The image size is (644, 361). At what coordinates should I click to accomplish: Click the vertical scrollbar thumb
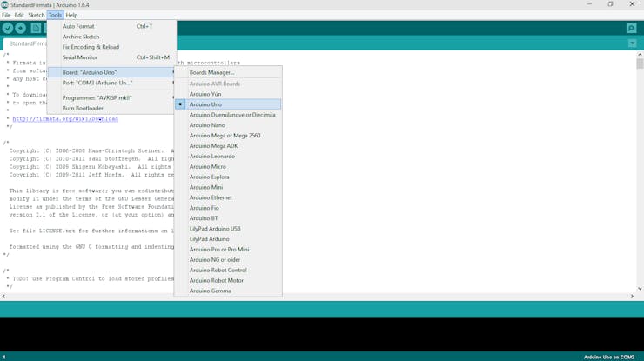point(640,64)
